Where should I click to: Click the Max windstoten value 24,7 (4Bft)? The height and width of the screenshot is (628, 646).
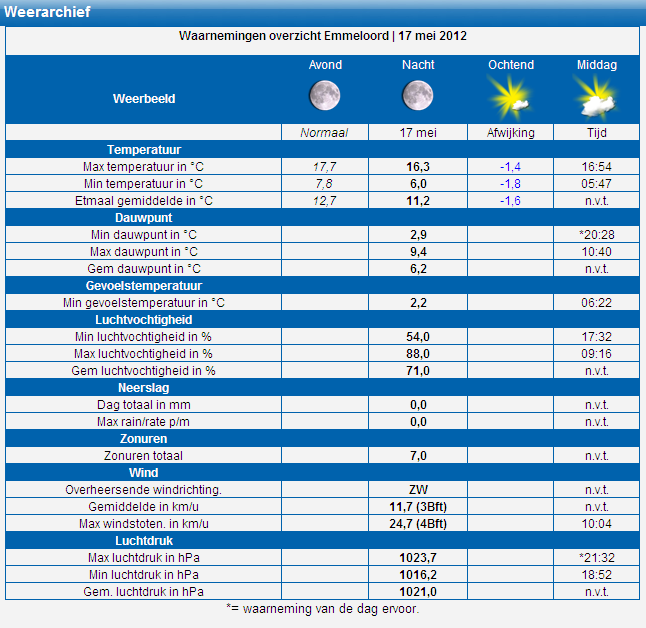pos(417,524)
